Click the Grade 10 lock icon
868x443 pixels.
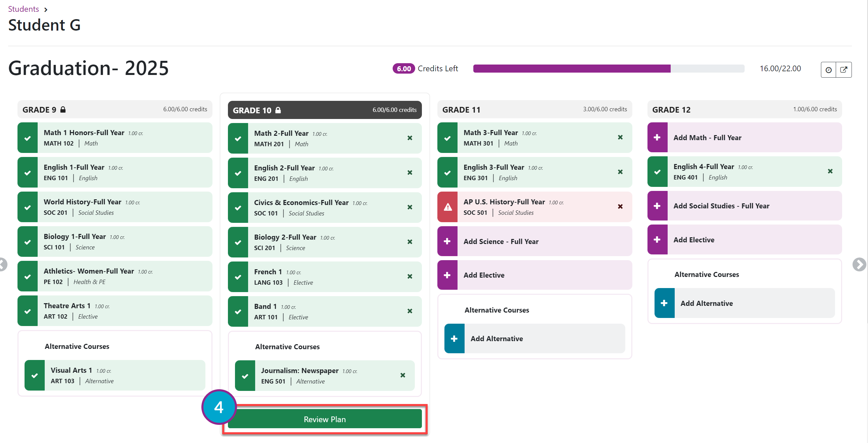click(x=278, y=110)
